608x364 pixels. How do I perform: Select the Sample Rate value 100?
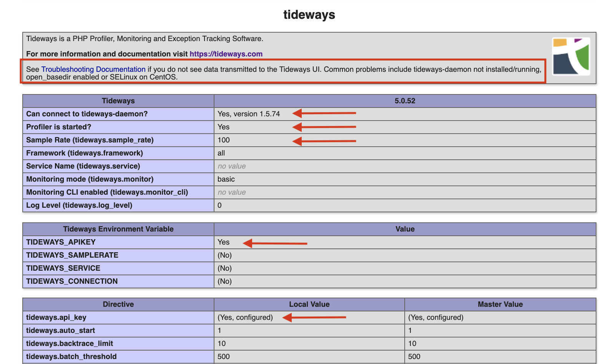tap(224, 140)
